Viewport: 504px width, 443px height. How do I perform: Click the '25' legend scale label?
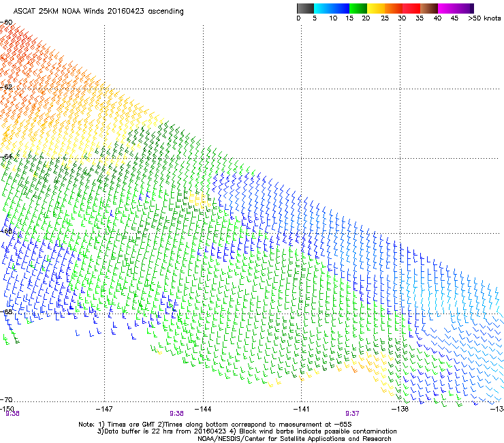pyautogui.click(x=385, y=18)
